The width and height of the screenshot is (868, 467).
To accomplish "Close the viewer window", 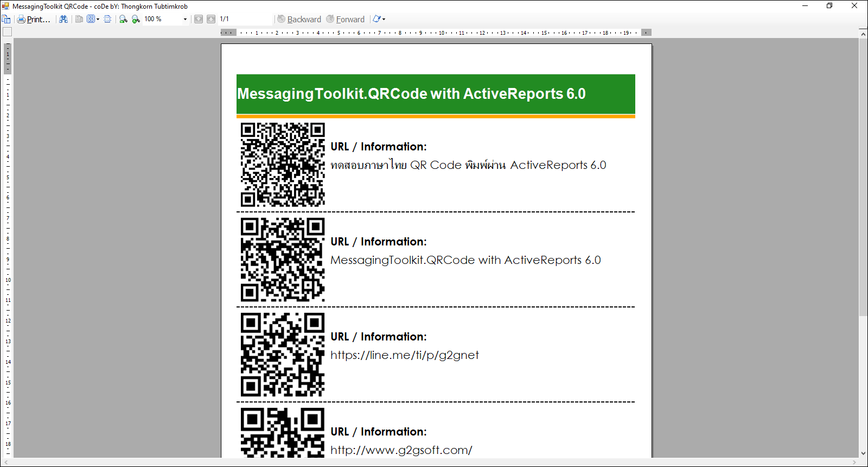I will point(854,6).
